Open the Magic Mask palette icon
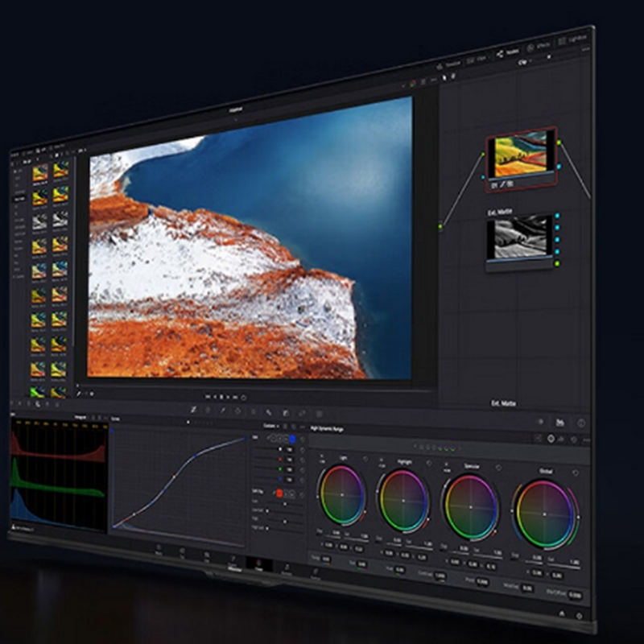 269,412
